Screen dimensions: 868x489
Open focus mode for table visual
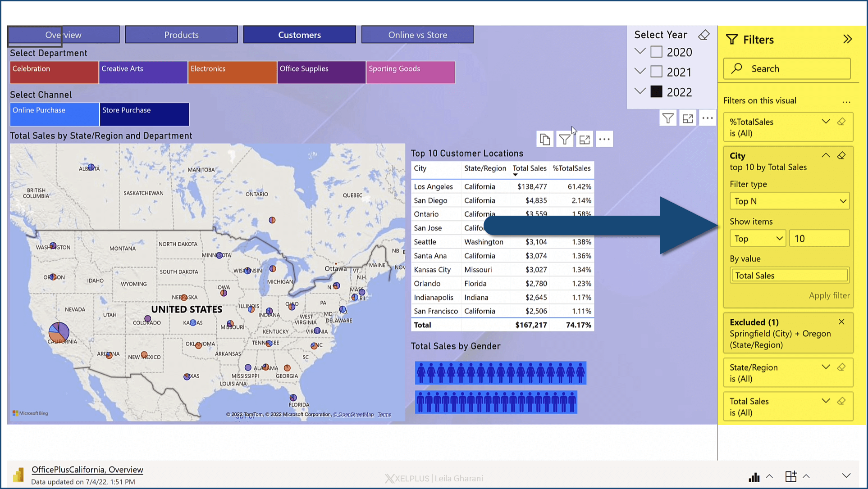tap(585, 140)
